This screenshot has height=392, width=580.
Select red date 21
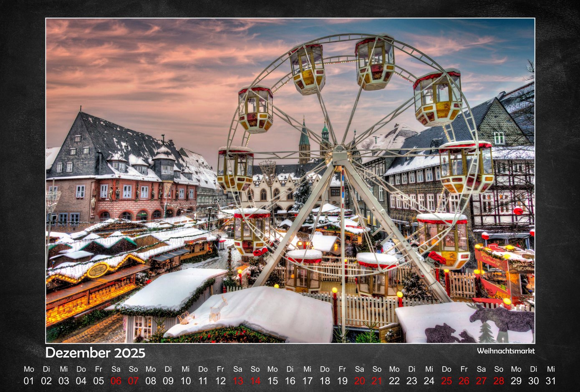click(377, 381)
